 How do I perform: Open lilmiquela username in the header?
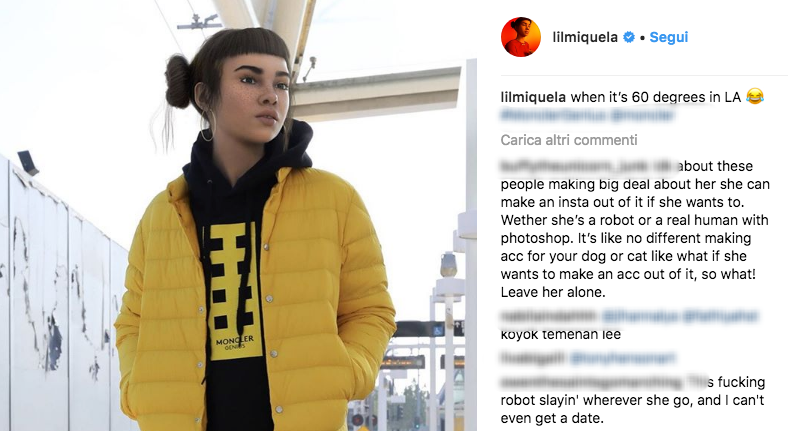point(585,37)
